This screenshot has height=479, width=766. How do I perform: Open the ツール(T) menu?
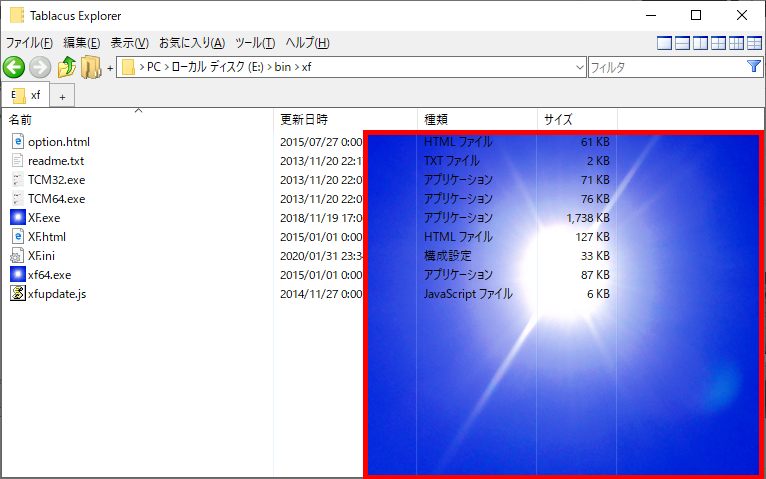click(x=255, y=43)
